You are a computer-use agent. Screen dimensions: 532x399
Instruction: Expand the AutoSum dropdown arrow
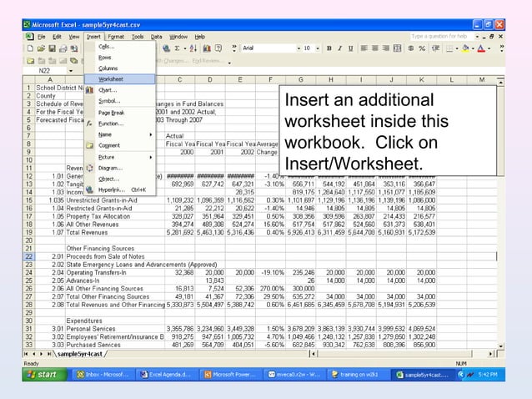(185, 48)
